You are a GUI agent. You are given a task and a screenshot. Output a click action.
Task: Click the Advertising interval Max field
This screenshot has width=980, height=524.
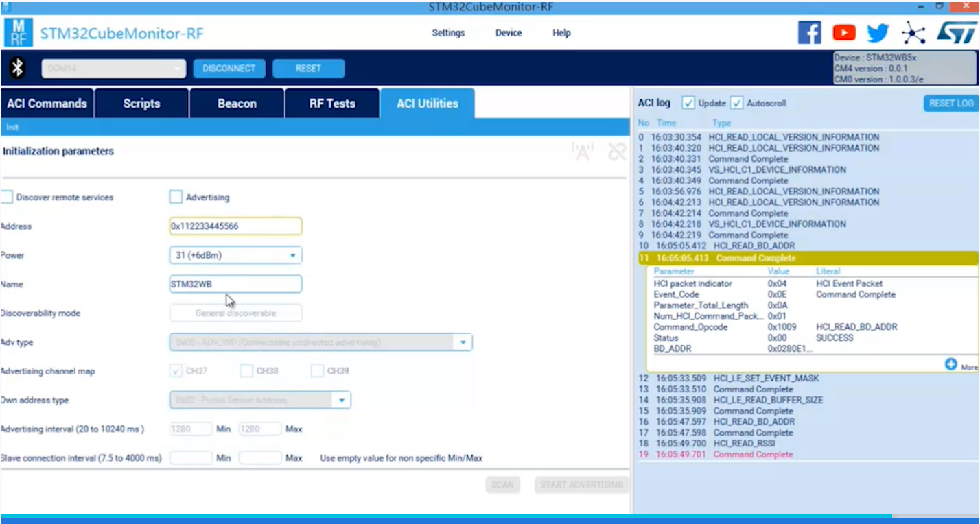[260, 429]
